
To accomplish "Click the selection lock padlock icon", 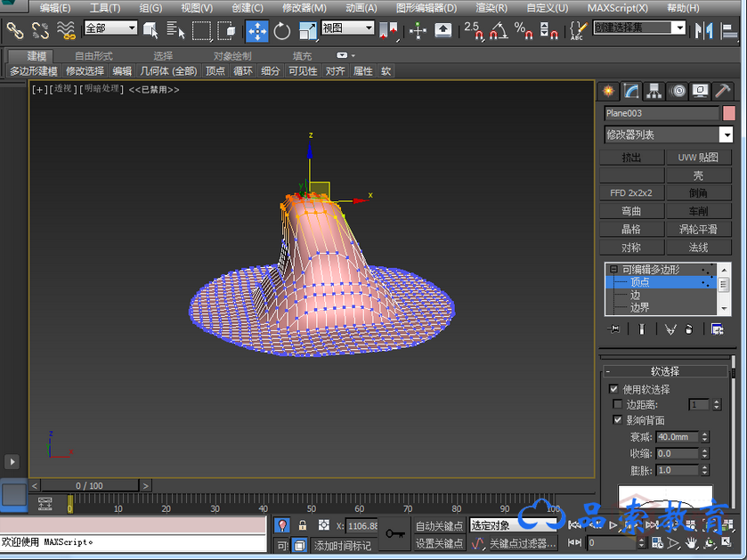I will (303, 525).
